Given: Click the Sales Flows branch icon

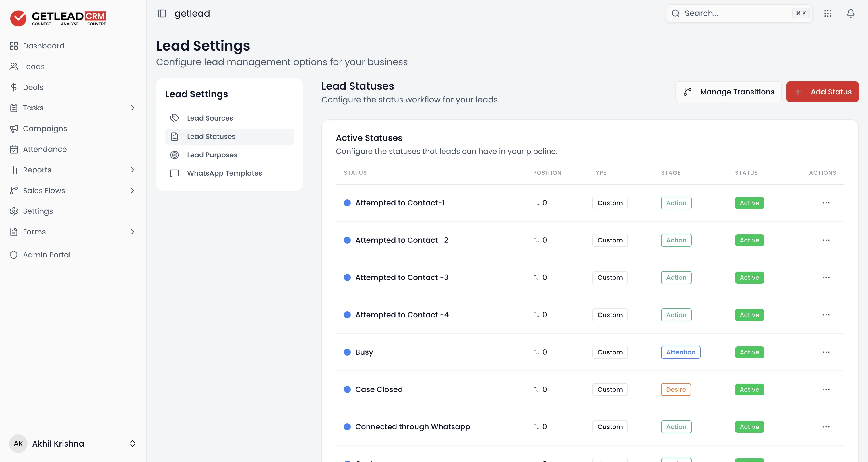Looking at the screenshot, I should 14,190.
